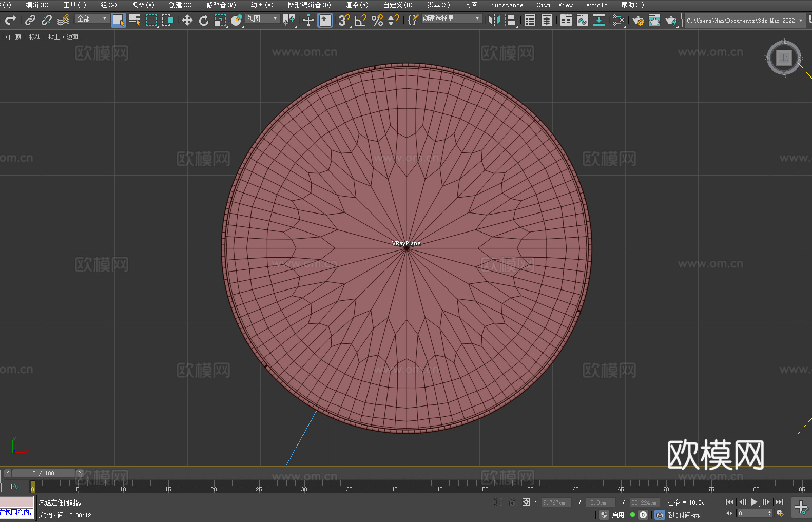Toggle the Spinner Snap button

point(394,20)
